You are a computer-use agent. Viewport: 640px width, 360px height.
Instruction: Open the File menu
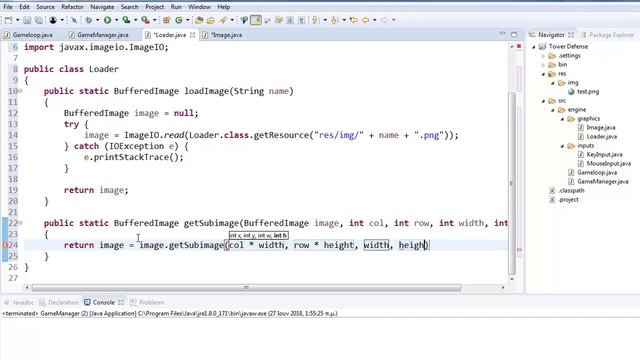click(8, 7)
